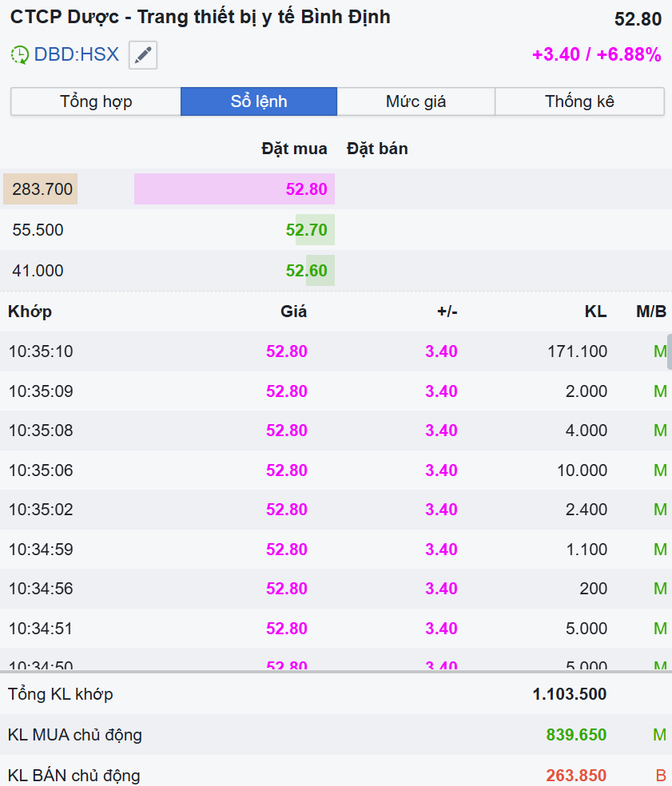This screenshot has width=672, height=786.
Task: Switch to the Thống kê tab
Action: coord(579,101)
